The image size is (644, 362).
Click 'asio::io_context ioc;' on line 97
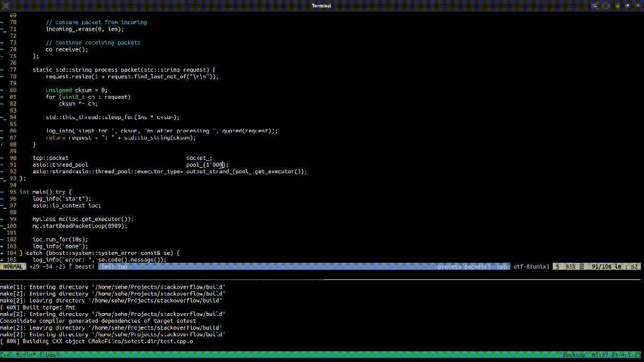tap(67, 205)
